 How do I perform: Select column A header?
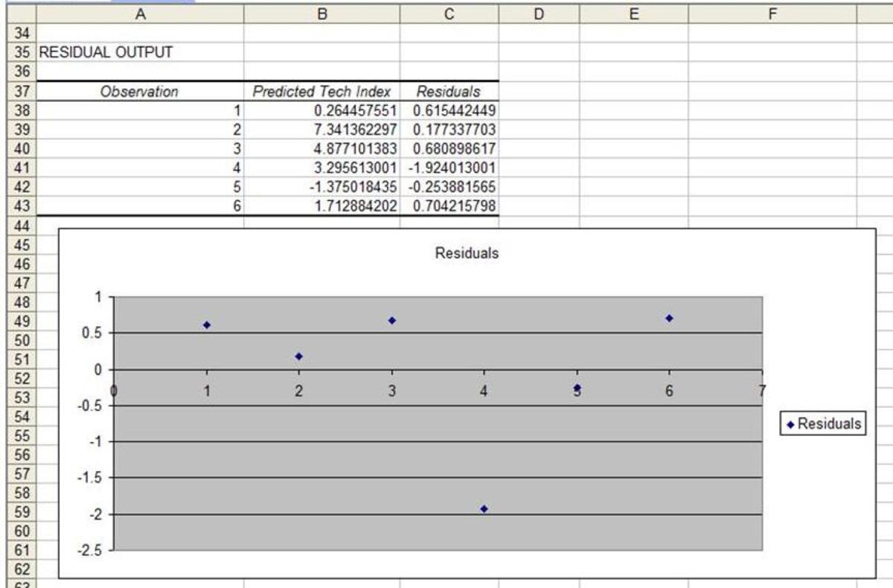[139, 13]
